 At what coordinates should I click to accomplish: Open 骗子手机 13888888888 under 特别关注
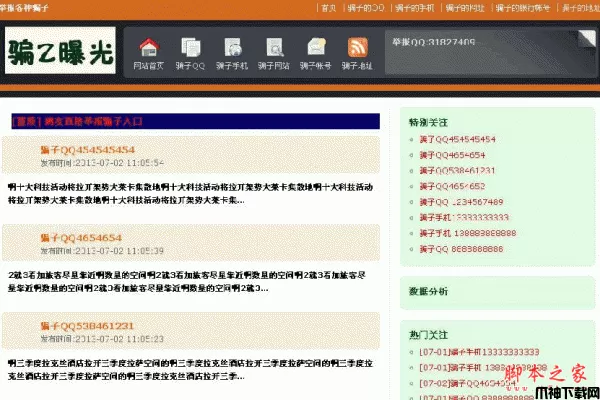pyautogui.click(x=468, y=233)
